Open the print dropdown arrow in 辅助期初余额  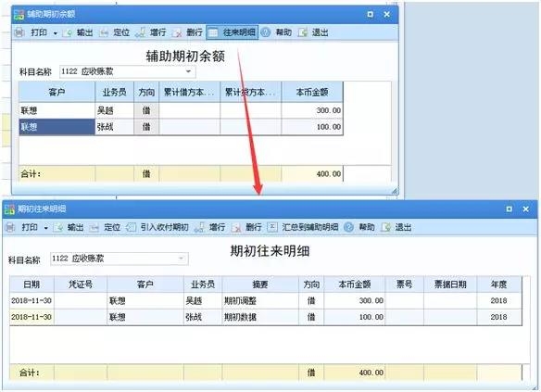pyautogui.click(x=56, y=33)
